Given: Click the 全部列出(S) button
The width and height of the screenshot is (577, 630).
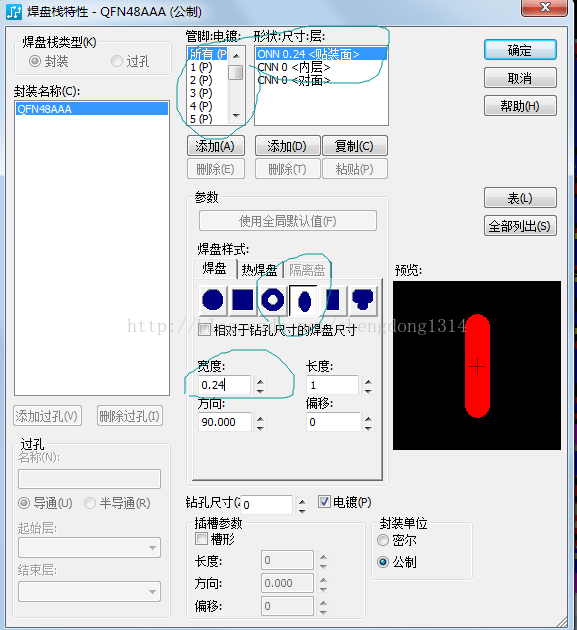Looking at the screenshot, I should click(520, 226).
